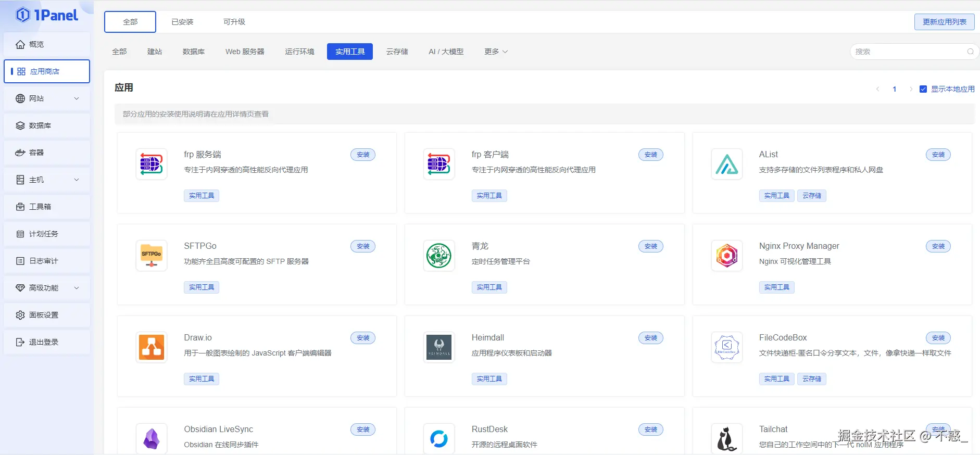
Task: Open the 工具箱 toolbox icon
Action: click(x=20, y=207)
